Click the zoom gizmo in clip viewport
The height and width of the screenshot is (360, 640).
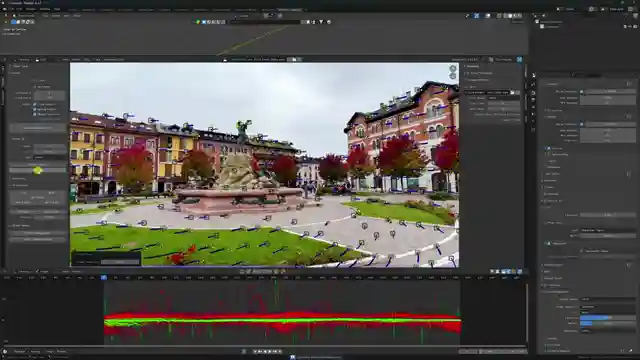tap(453, 69)
